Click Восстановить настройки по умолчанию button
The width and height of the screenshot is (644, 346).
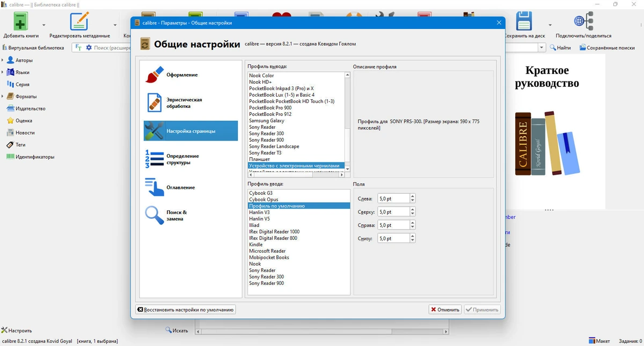pyautogui.click(x=186, y=310)
